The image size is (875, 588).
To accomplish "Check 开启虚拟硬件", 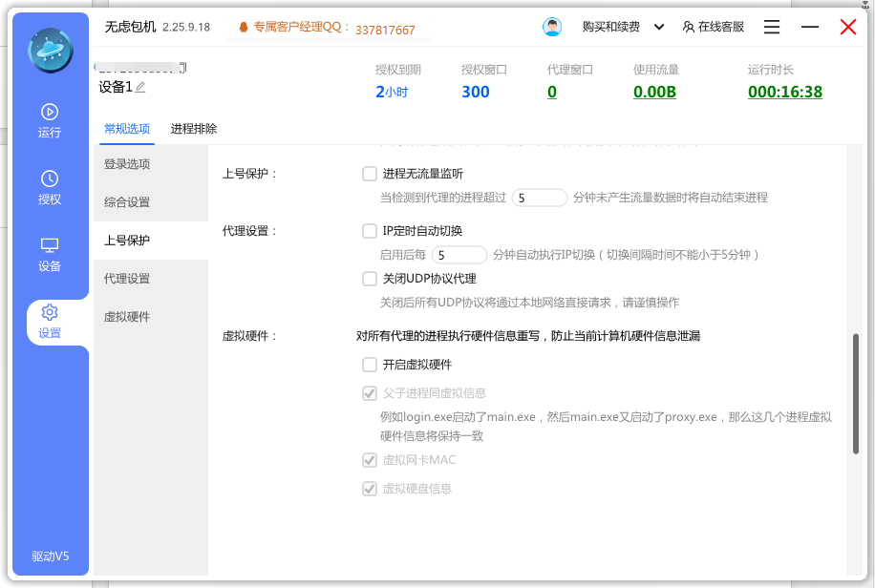I will 369,364.
